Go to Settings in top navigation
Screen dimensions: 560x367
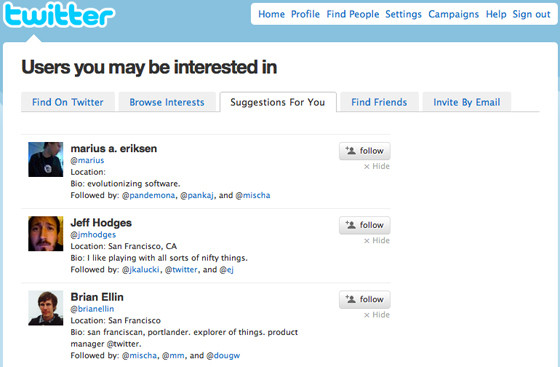(403, 14)
